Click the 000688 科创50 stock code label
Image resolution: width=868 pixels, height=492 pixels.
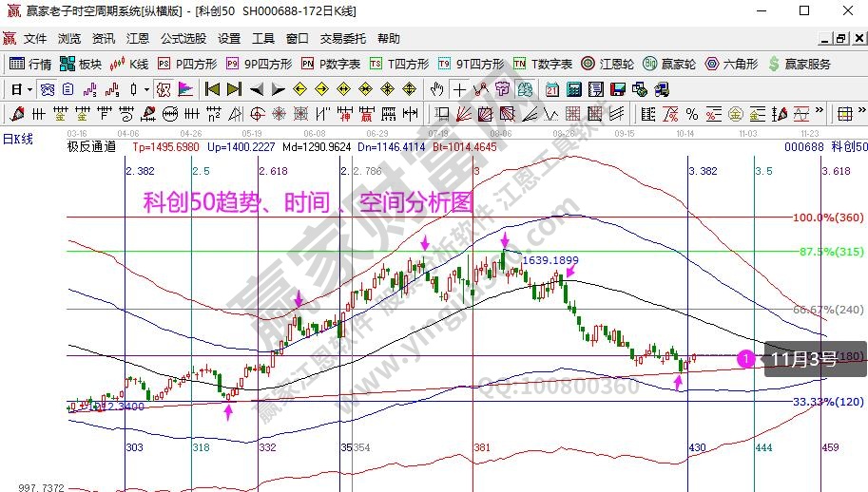point(825,146)
